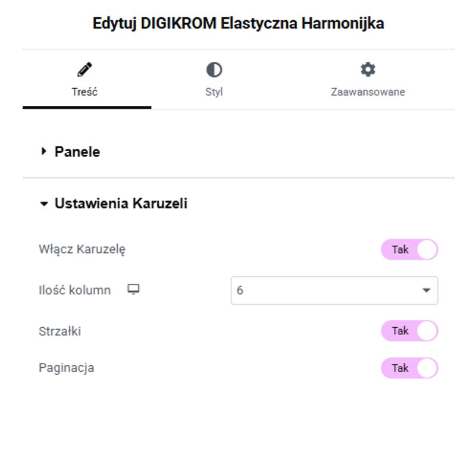Click the desktop device icon beside Ilość kolumn
Viewport: 476px width, 476px height.
tap(134, 290)
